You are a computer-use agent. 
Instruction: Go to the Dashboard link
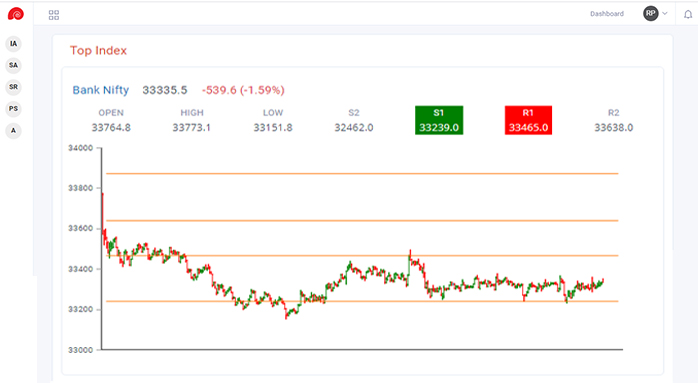pyautogui.click(x=607, y=14)
